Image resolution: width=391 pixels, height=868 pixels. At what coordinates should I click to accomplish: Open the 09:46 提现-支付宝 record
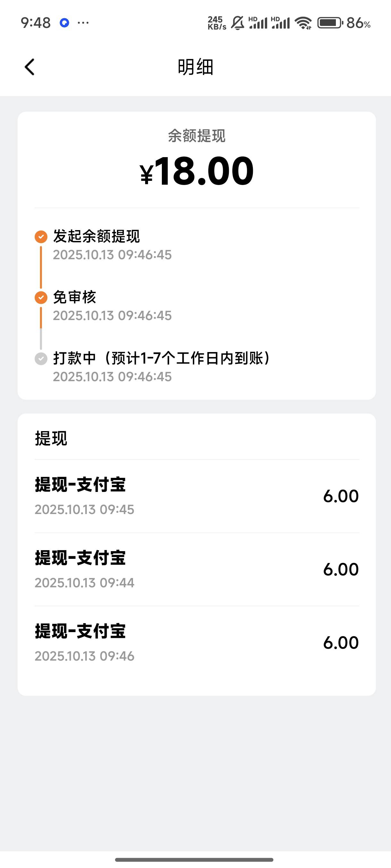196,643
